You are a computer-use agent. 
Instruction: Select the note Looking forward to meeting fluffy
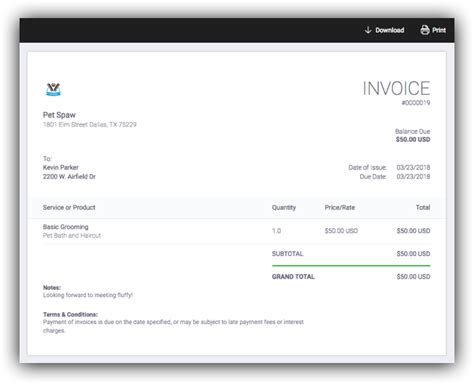pyautogui.click(x=88, y=295)
